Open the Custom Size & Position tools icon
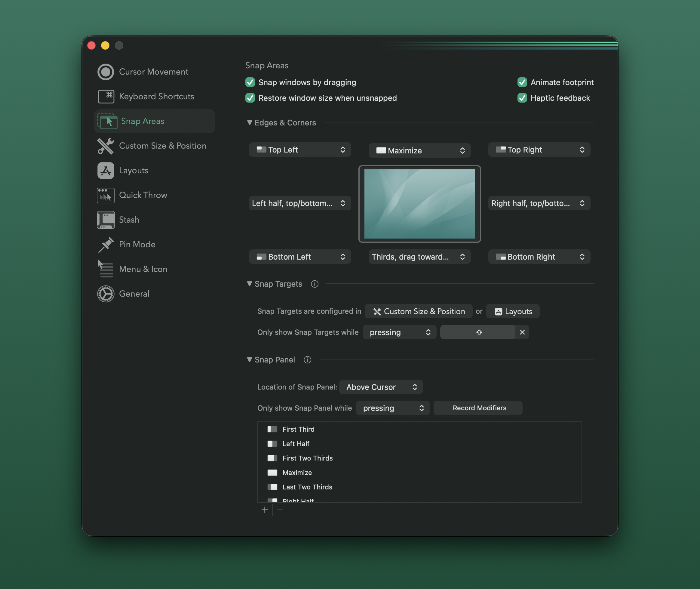The height and width of the screenshot is (589, 700). (106, 146)
